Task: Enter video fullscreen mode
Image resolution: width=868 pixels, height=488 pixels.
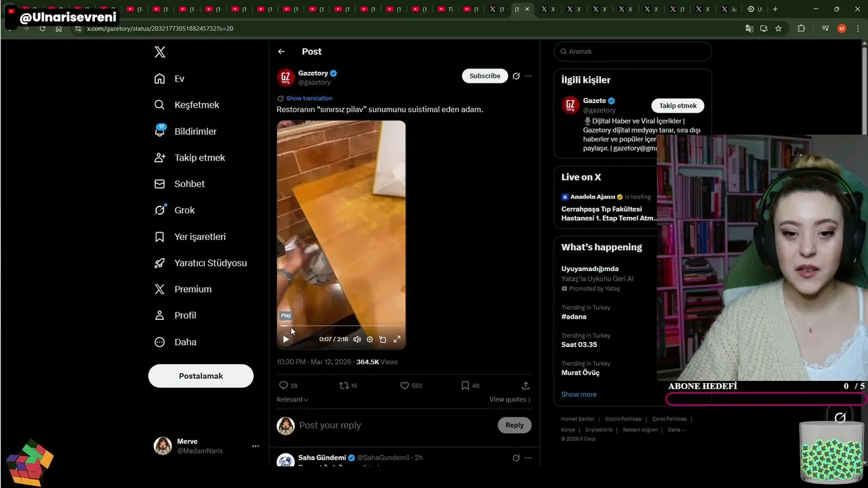Action: click(x=397, y=339)
